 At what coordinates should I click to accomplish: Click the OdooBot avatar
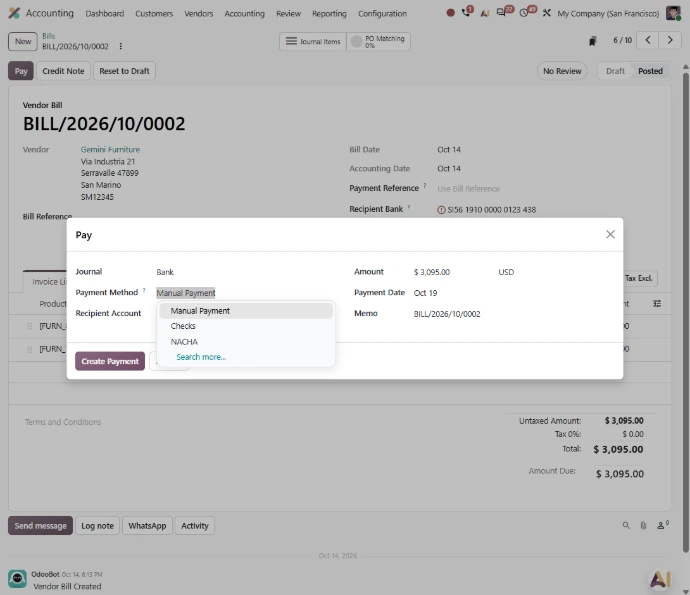[x=18, y=578]
